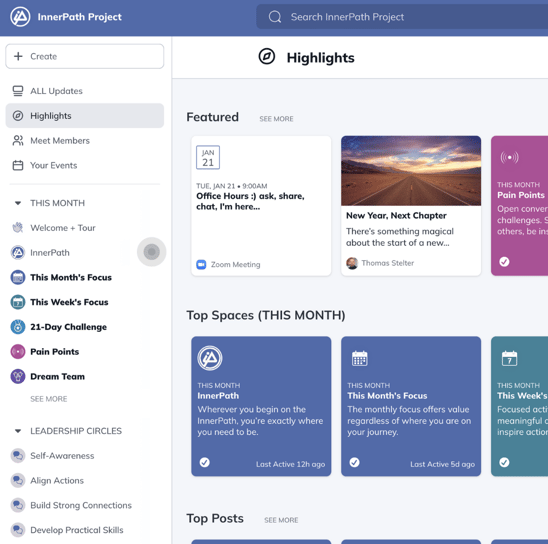
Task: Click the compass icon beside Highlights heading
Action: (267, 57)
